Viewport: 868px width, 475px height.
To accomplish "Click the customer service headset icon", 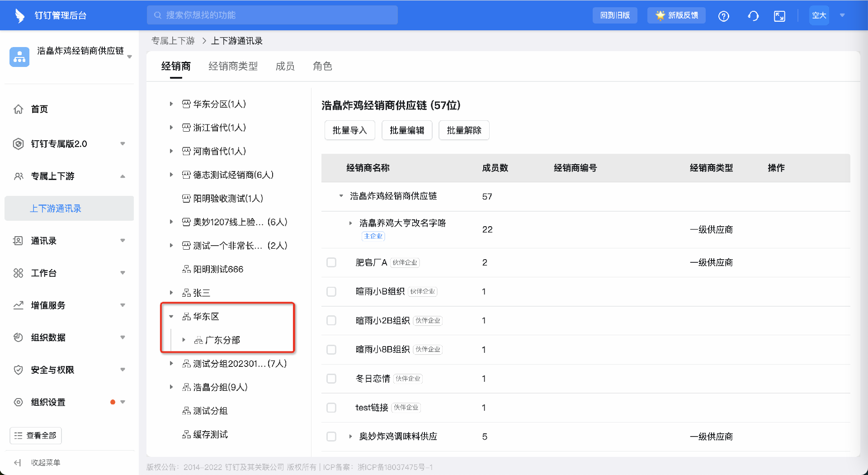I will (753, 16).
